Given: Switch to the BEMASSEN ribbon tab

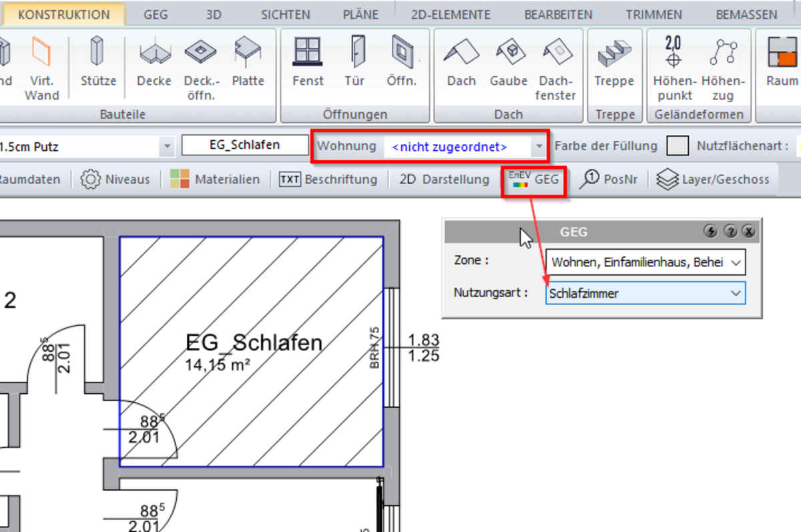Looking at the screenshot, I should [x=746, y=15].
